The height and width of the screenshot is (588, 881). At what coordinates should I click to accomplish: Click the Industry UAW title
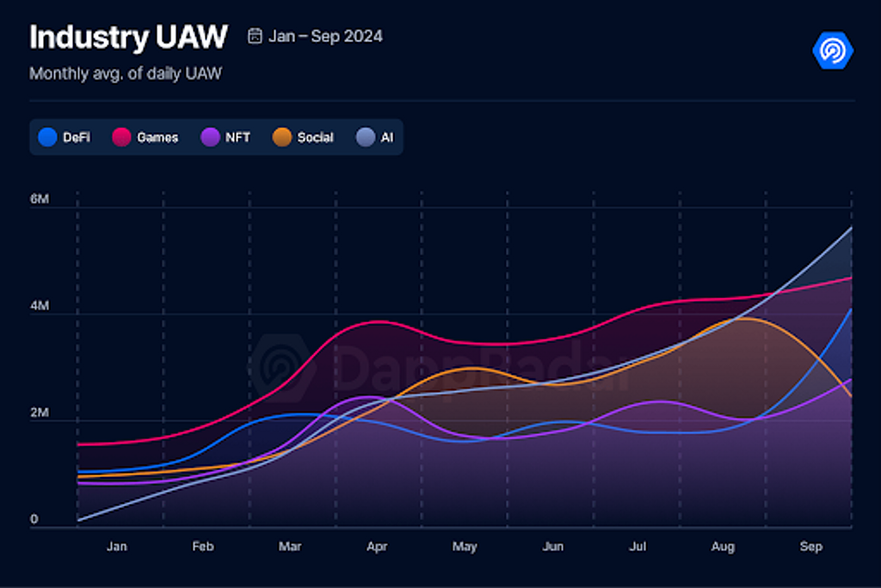129,37
